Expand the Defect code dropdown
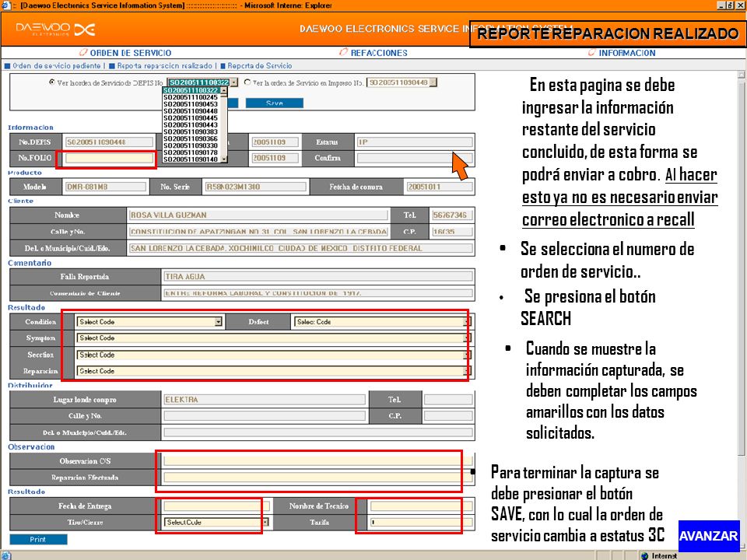This screenshot has width=747, height=560. (468, 322)
